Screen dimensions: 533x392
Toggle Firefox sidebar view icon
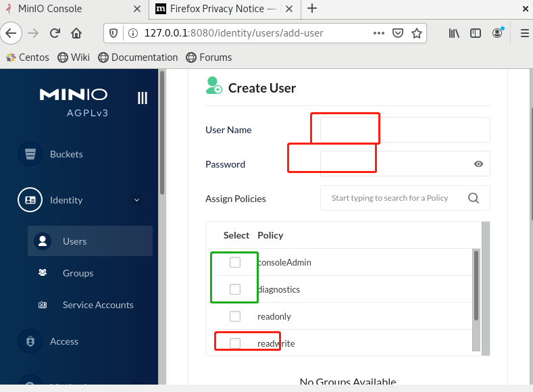[x=476, y=33]
